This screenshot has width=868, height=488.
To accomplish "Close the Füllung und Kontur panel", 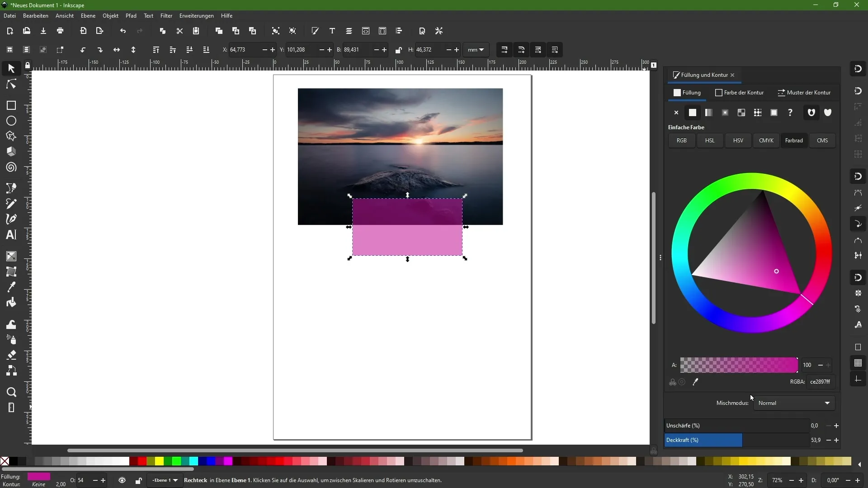I will pyautogui.click(x=732, y=75).
